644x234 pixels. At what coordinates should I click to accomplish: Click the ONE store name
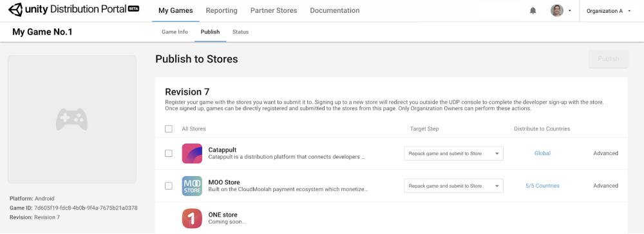point(223,215)
